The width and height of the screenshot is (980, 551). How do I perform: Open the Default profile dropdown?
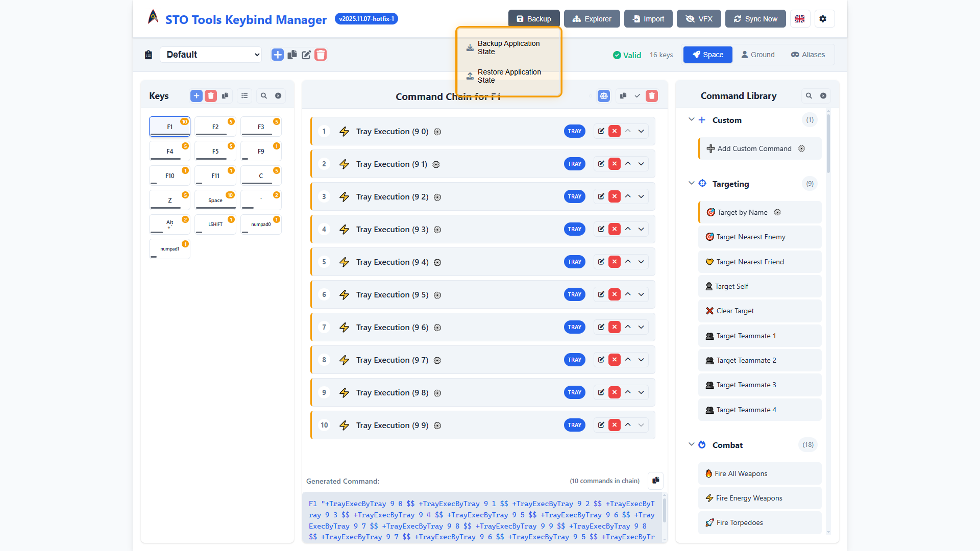tap(211, 55)
